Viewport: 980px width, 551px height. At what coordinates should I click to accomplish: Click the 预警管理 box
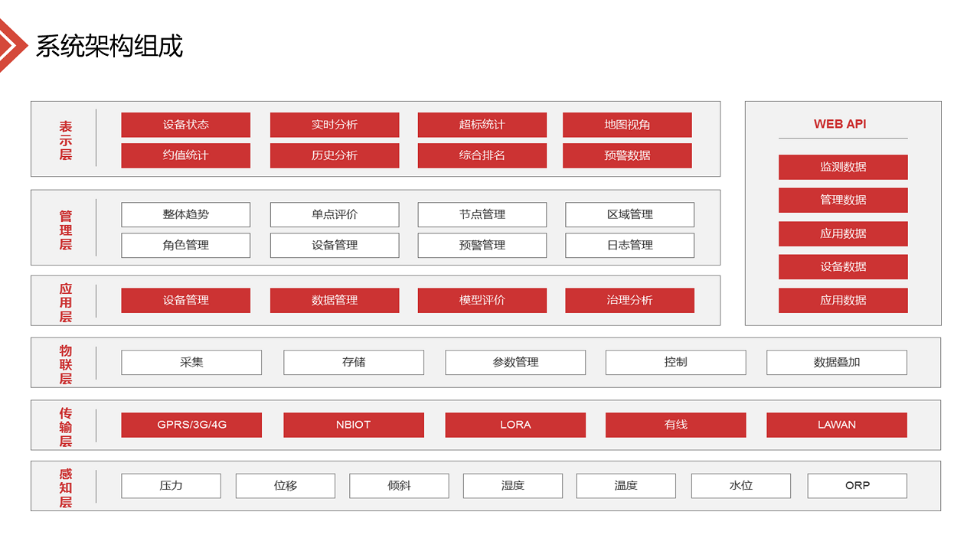(482, 245)
